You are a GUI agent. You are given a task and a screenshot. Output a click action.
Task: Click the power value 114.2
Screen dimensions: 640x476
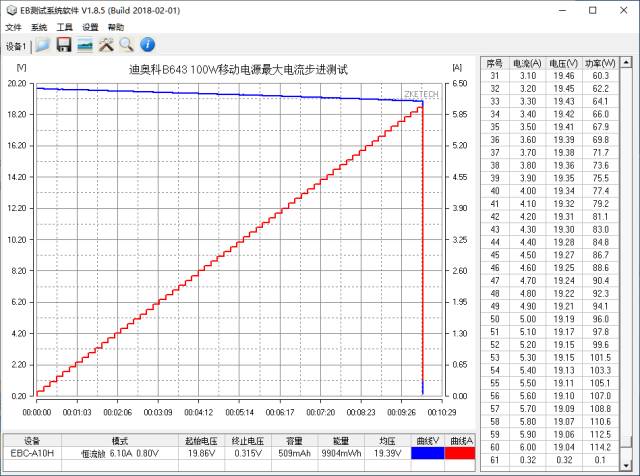click(x=600, y=447)
